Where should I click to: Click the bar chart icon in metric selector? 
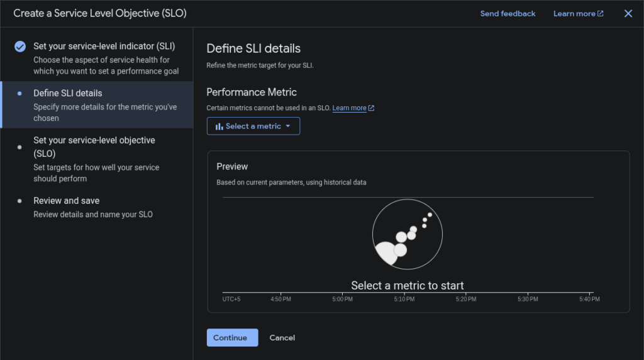click(219, 127)
